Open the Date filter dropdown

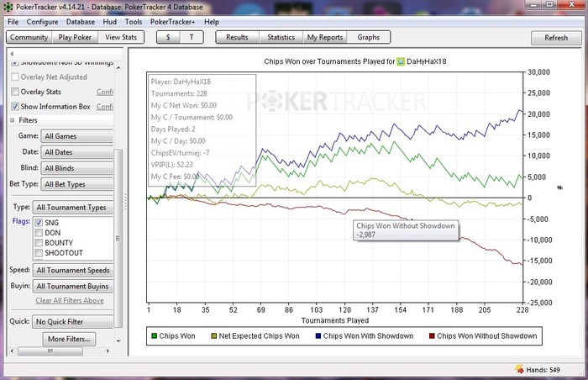(x=77, y=152)
